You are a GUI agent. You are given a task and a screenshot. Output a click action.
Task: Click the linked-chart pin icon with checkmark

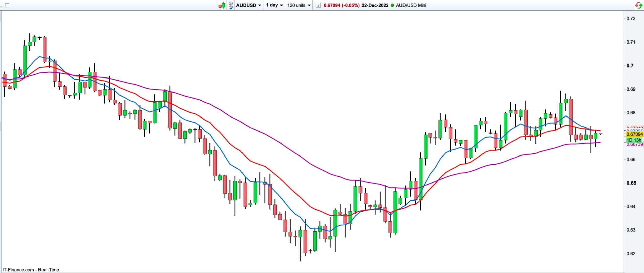[231, 5]
